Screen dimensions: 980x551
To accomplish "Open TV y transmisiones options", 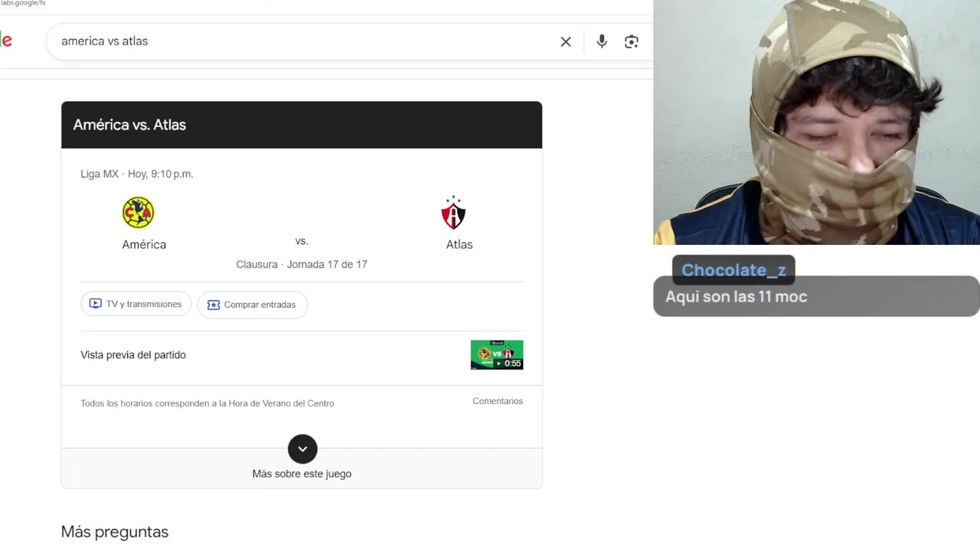I will tap(136, 304).
